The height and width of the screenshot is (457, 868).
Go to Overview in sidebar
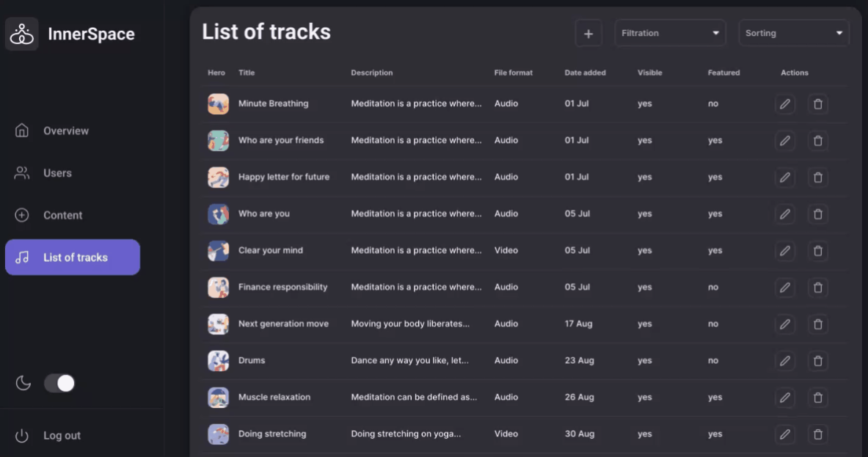pyautogui.click(x=65, y=131)
